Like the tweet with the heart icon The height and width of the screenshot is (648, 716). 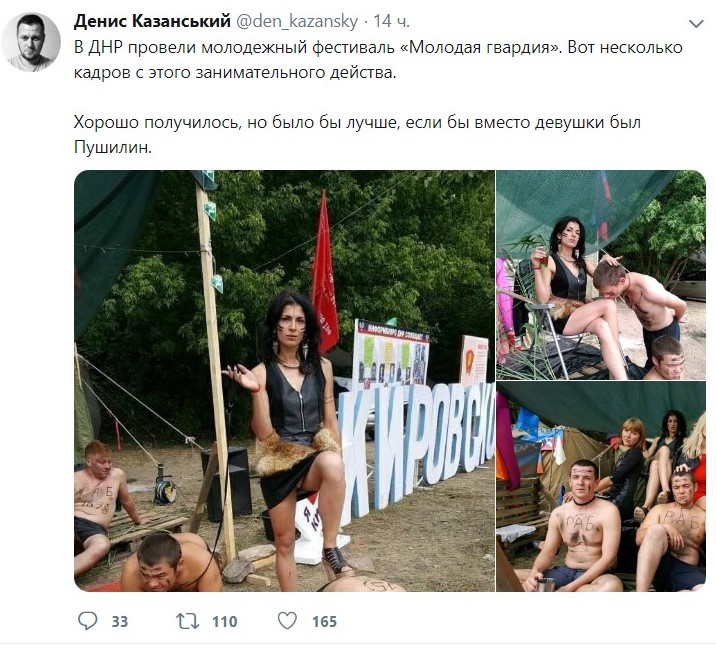point(288,621)
